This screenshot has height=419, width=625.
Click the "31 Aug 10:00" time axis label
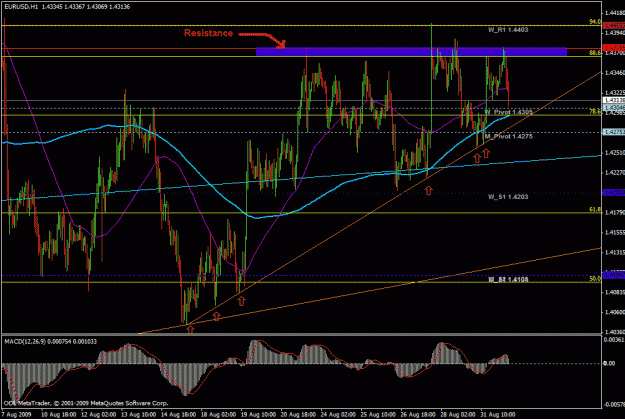click(497, 414)
